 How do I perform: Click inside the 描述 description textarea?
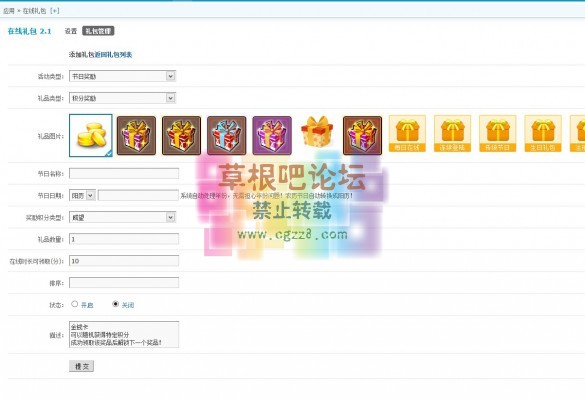[x=124, y=334]
